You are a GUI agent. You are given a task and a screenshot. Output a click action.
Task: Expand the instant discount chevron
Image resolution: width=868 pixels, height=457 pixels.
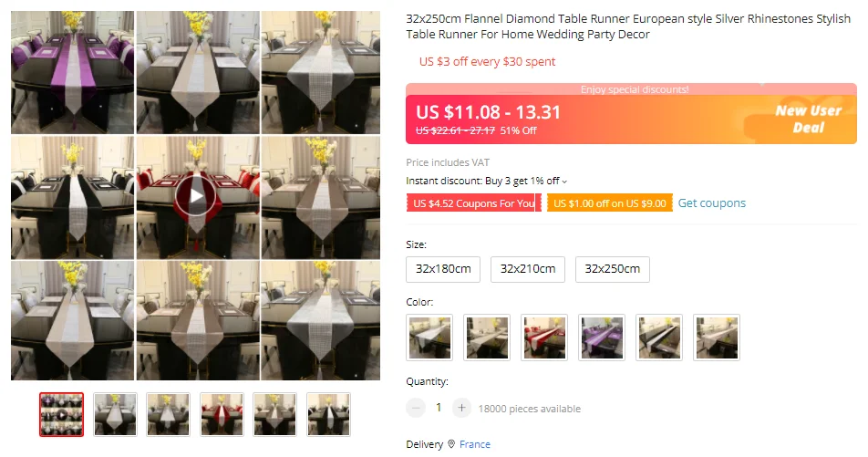tap(564, 182)
